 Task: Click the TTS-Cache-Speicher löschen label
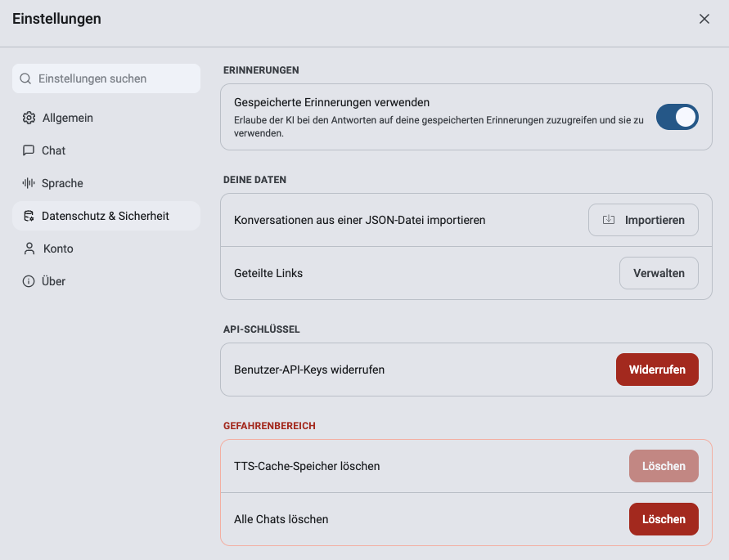[x=307, y=466]
